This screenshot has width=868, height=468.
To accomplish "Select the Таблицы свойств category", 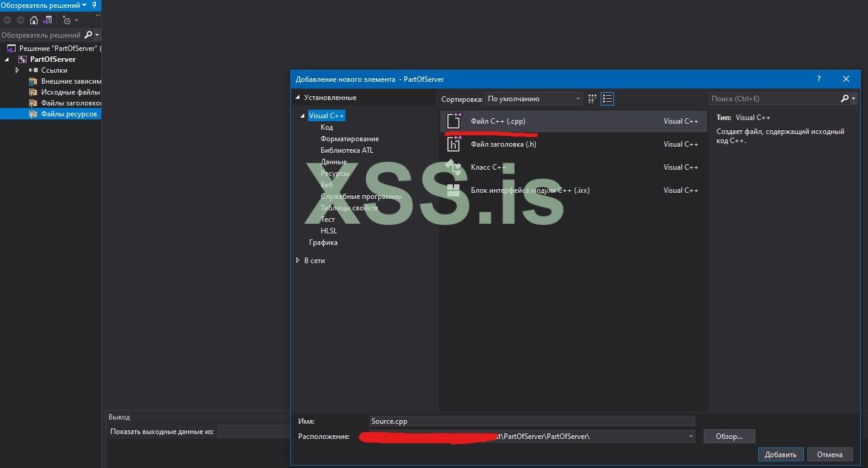I will (349, 208).
